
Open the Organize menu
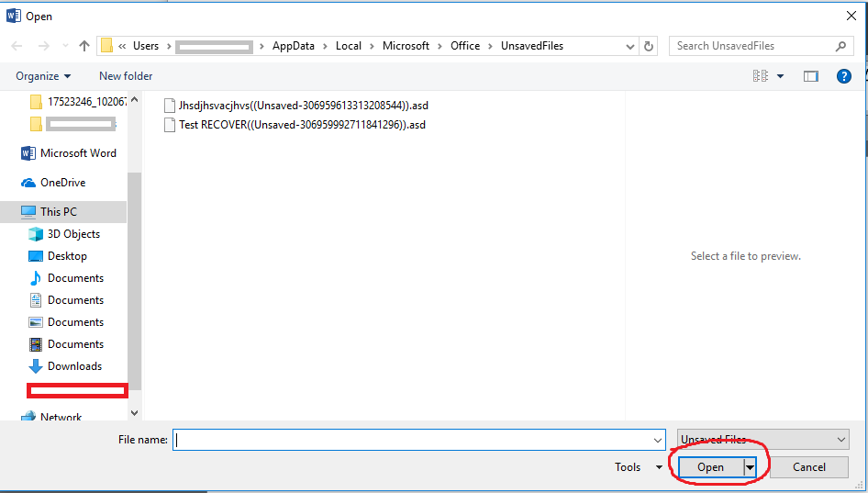tap(43, 76)
